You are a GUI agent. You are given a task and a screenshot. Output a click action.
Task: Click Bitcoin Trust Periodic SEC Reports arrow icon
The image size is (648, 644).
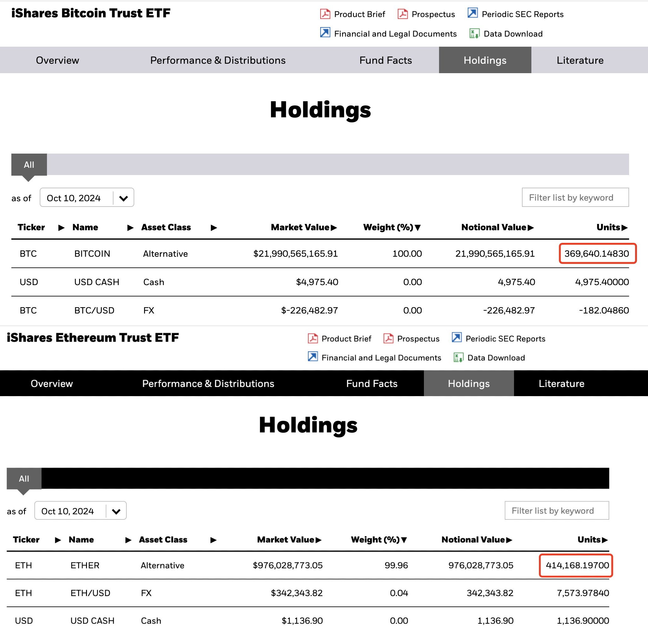pyautogui.click(x=472, y=13)
